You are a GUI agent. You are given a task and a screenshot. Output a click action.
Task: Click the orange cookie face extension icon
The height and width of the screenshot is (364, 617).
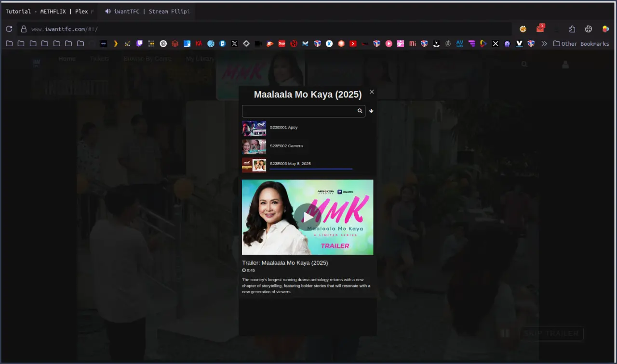(x=523, y=29)
